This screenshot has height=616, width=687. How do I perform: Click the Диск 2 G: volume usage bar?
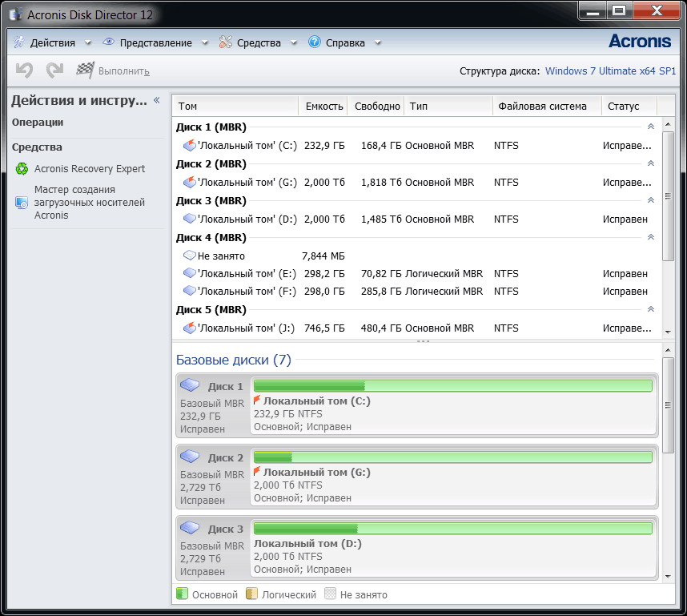pyautogui.click(x=453, y=457)
